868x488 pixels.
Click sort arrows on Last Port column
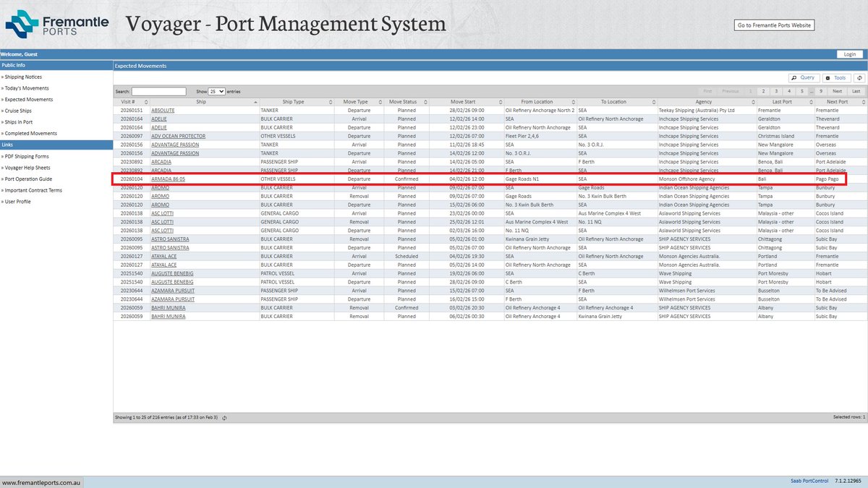[809, 102]
